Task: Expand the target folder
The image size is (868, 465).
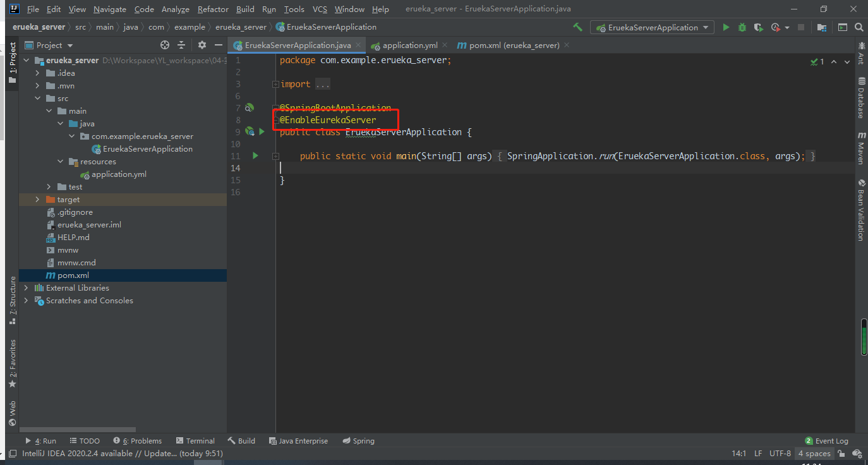Action: [x=38, y=200]
